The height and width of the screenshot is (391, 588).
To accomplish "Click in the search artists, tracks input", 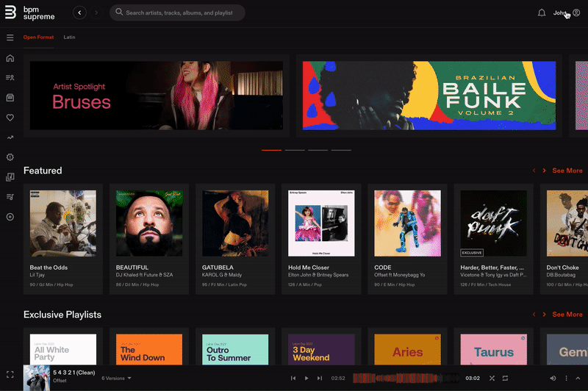I will [x=179, y=12].
